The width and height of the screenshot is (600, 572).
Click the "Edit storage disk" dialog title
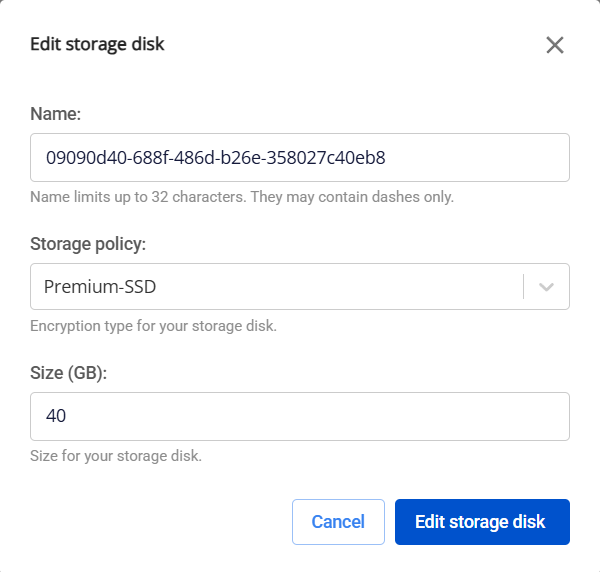[x=97, y=44]
